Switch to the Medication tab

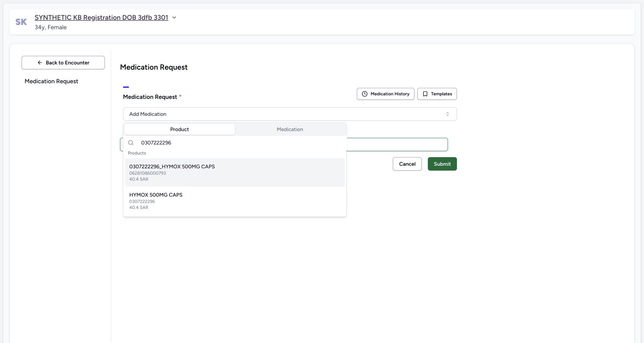click(290, 129)
